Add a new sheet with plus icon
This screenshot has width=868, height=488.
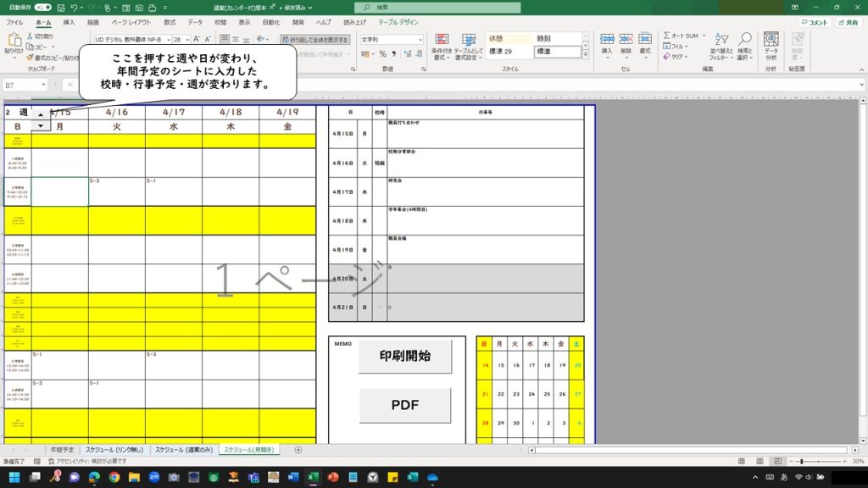[297, 450]
